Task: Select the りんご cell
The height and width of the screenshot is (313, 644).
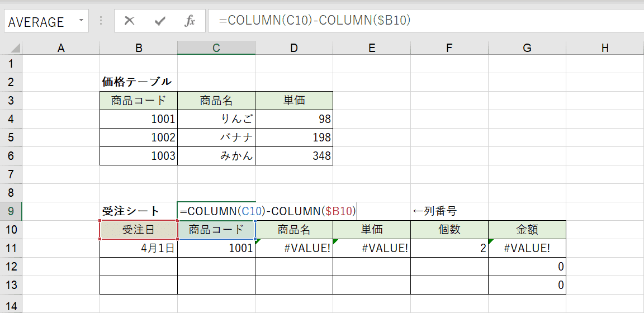Action: point(216,119)
